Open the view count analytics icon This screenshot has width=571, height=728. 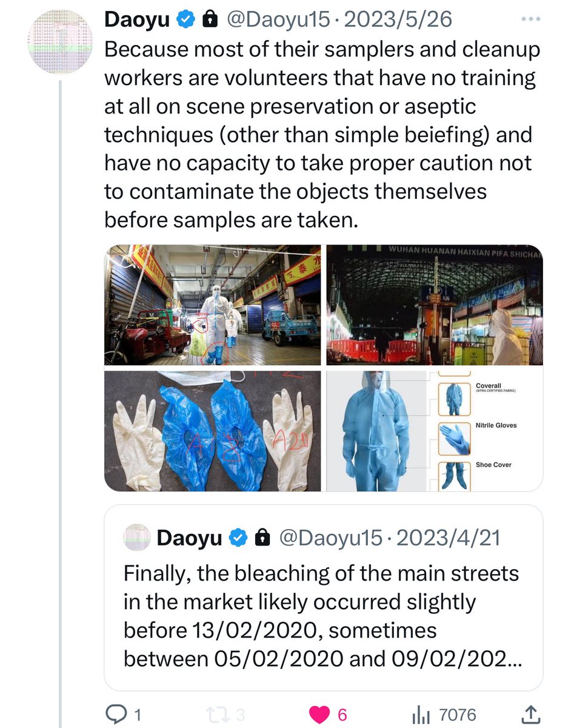pyautogui.click(x=421, y=715)
